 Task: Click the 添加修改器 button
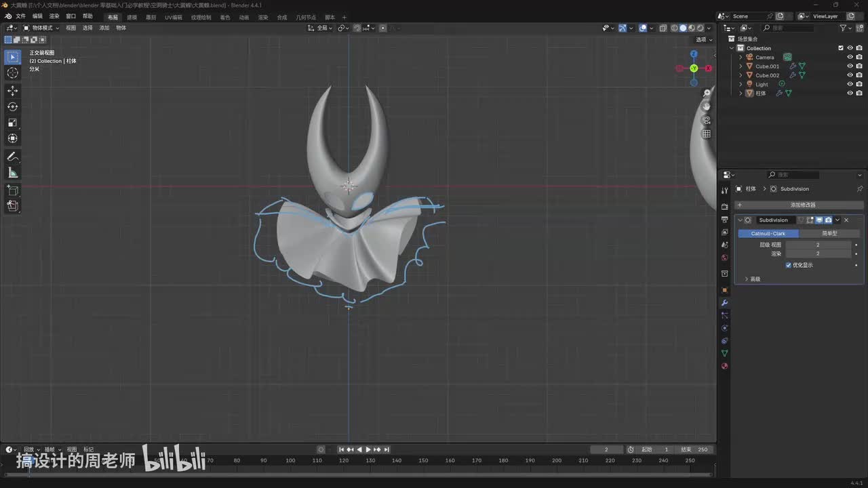[x=803, y=205]
